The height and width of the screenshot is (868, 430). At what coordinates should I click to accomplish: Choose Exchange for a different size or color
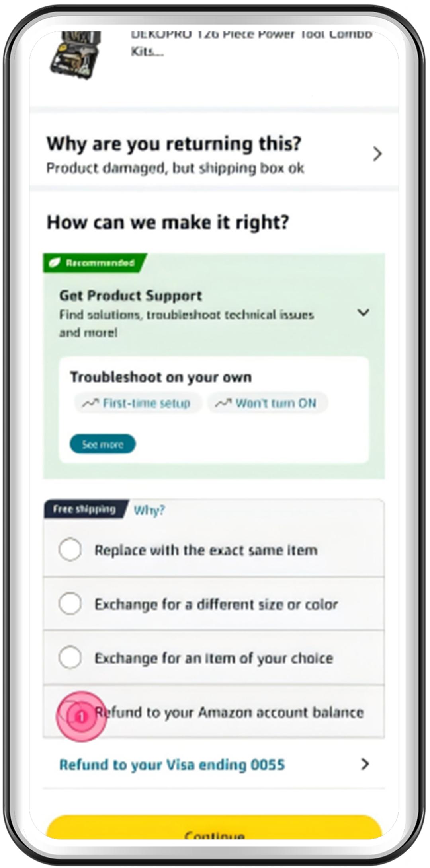tap(70, 603)
